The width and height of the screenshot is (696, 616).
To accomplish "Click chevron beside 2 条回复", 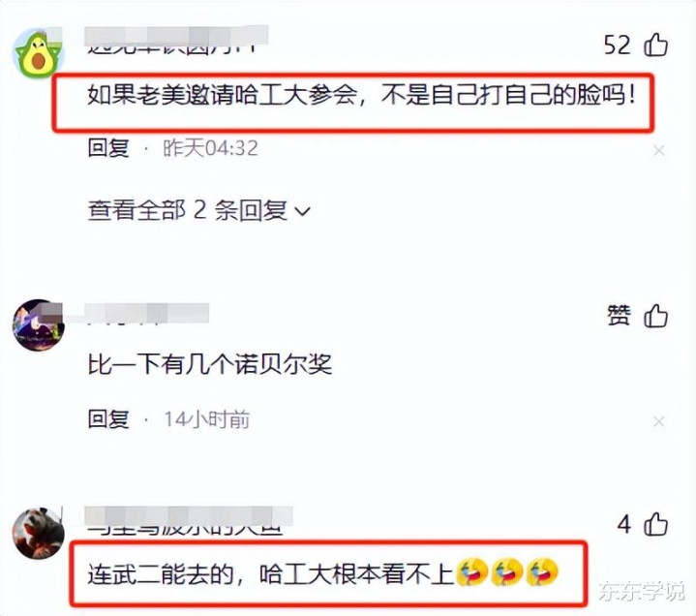I will 303,211.
